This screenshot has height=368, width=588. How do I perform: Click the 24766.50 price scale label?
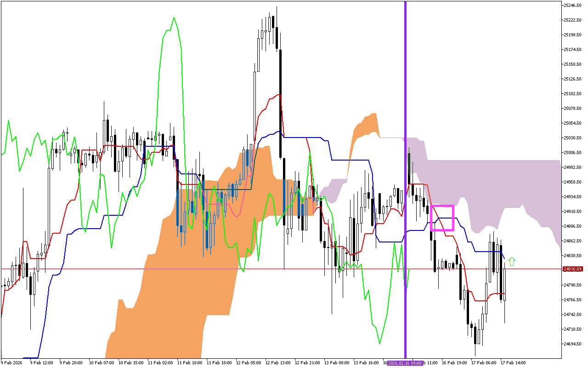pyautogui.click(x=573, y=300)
